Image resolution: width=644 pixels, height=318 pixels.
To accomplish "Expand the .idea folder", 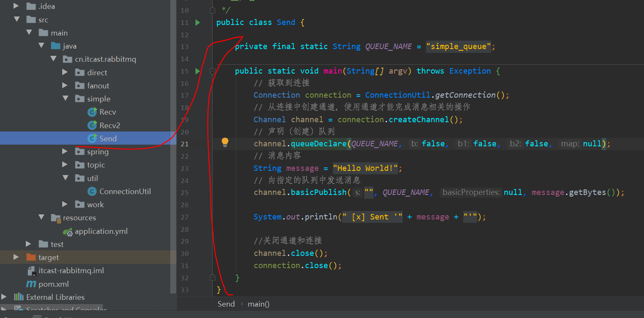I will 17,6.
